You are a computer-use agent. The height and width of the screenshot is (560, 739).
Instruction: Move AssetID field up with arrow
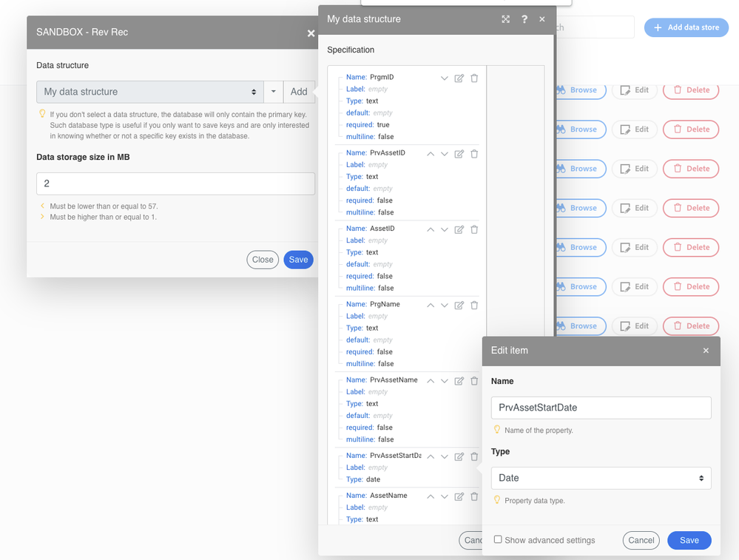coord(431,229)
